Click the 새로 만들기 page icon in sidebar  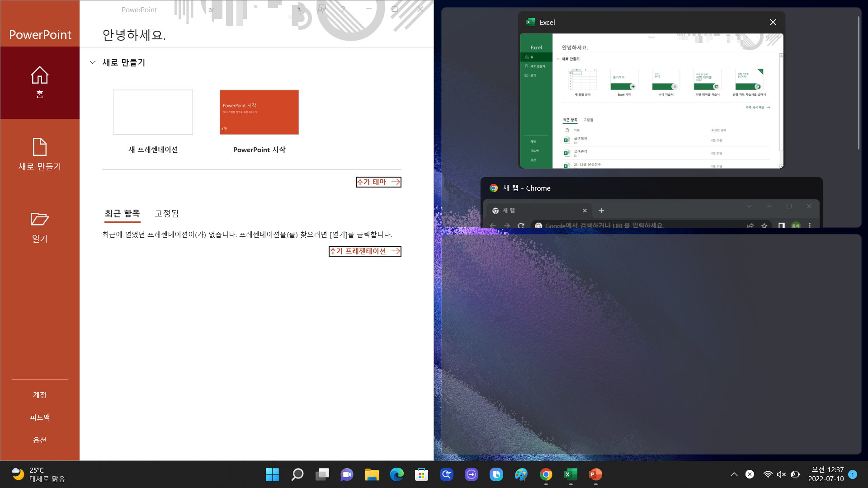(x=40, y=147)
